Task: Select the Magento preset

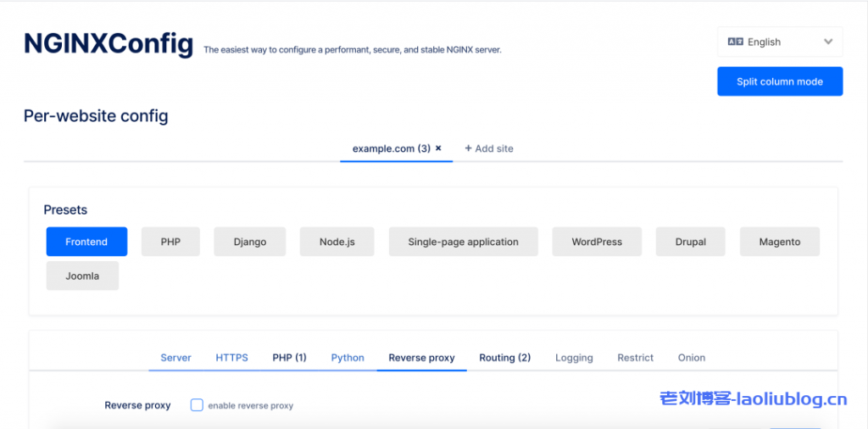Action: pyautogui.click(x=780, y=242)
